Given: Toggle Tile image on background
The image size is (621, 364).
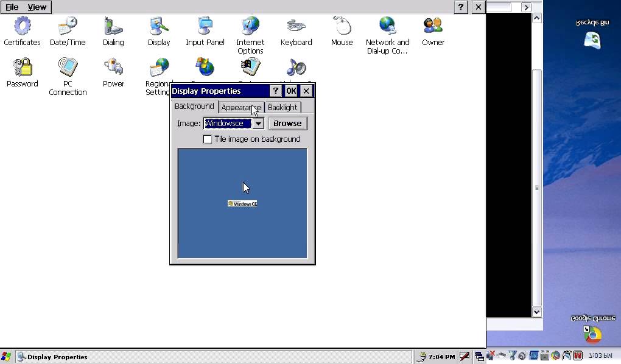Looking at the screenshot, I should click(x=208, y=139).
